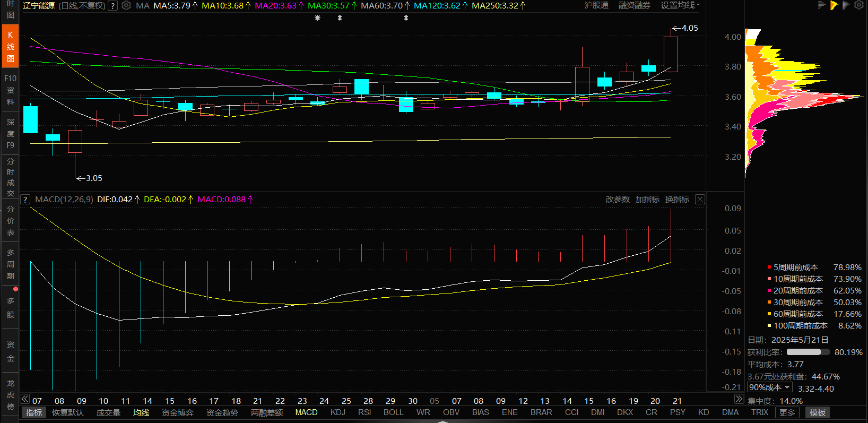The height and width of the screenshot is (423, 868).
Task: Select WR indicator tab
Action: (423, 412)
